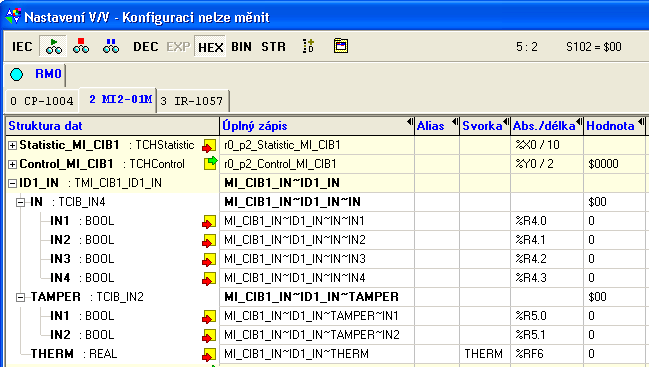Click the input icon in MI_CIB1_IN~ID1_IN~IN~IN2 row

[x=209, y=240]
